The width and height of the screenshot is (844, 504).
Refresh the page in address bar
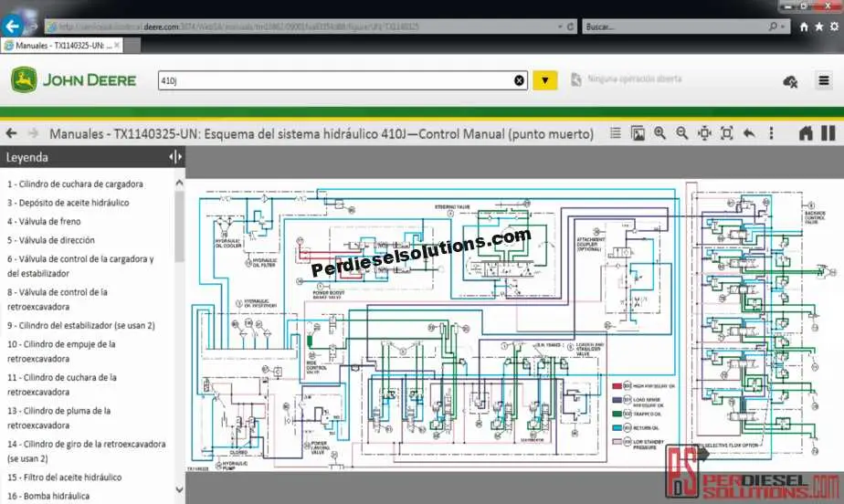tap(571, 26)
